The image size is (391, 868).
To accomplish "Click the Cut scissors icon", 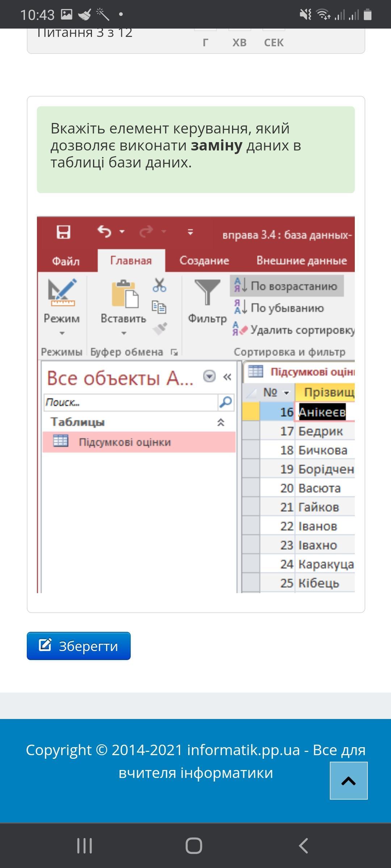I will pos(159,285).
